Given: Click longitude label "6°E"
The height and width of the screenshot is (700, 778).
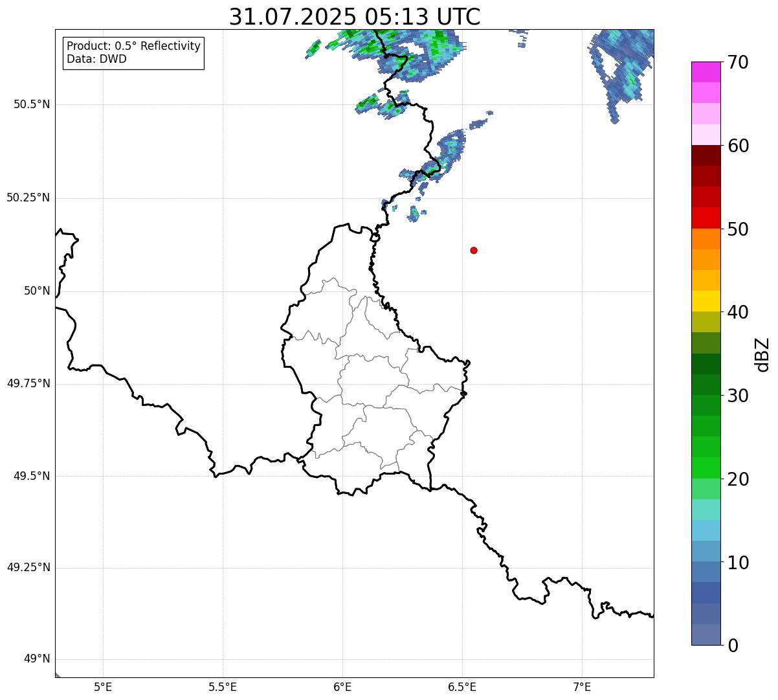Looking at the screenshot, I should [x=342, y=686].
